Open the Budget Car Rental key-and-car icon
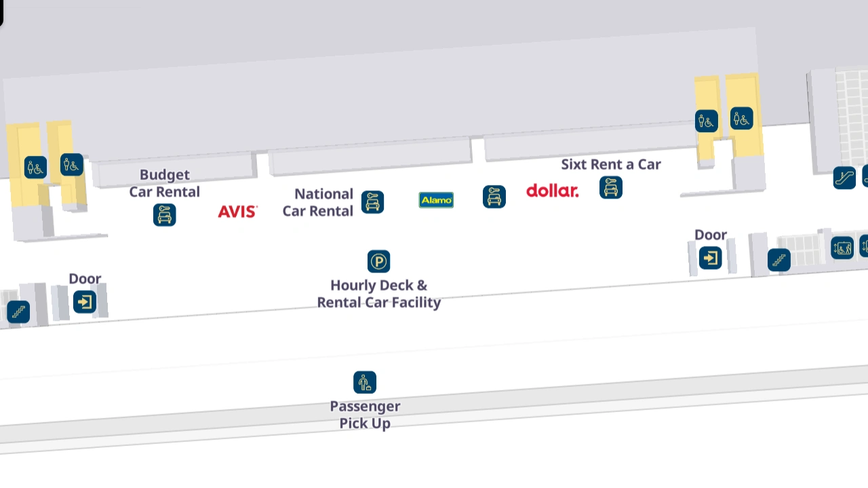This screenshot has height=488, width=868. pos(165,215)
